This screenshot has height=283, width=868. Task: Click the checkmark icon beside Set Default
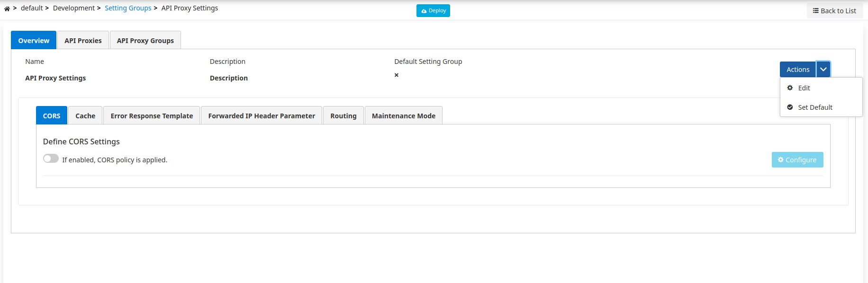point(790,107)
